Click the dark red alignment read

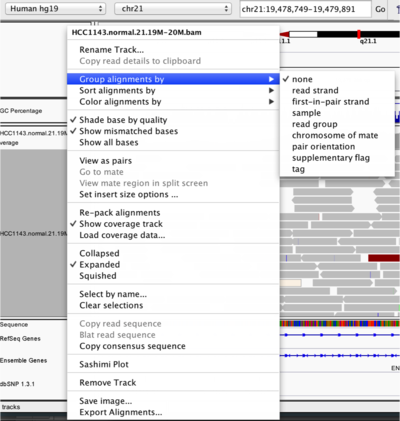tap(384, 258)
